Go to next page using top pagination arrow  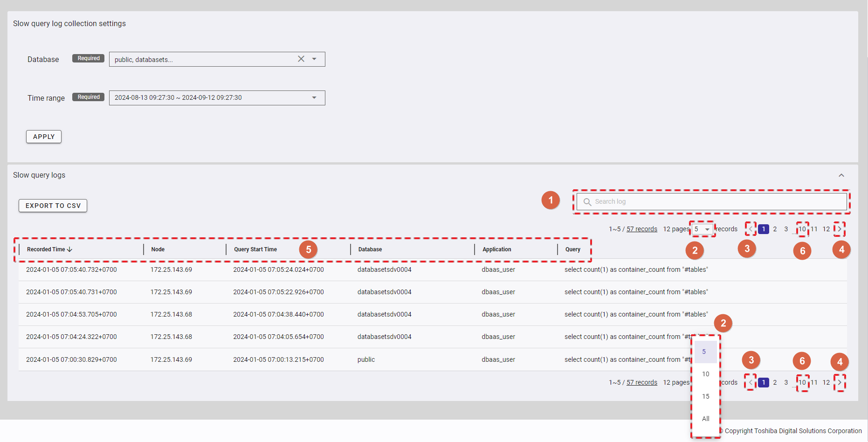click(x=840, y=229)
